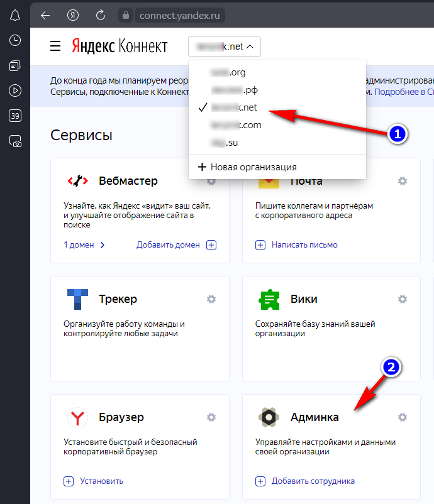Open the collections icon in the sidebar
The width and height of the screenshot is (434, 504).
[x=15, y=65]
